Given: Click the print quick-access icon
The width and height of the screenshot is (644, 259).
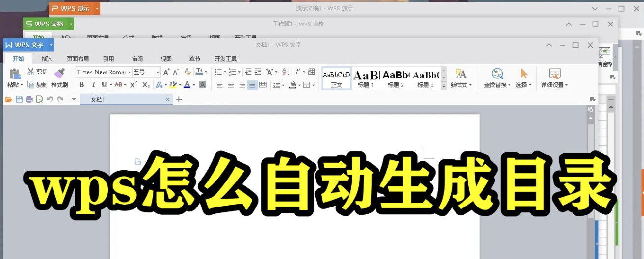Looking at the screenshot, I should point(29,99).
